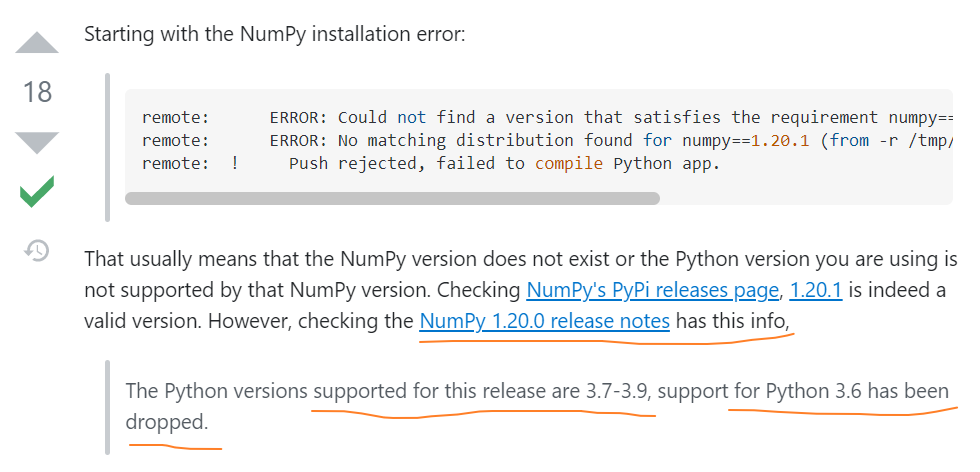Screen dimensions: 980x472
Task: Open the NumPy 1.20.0 release notes link
Action: click(545, 321)
